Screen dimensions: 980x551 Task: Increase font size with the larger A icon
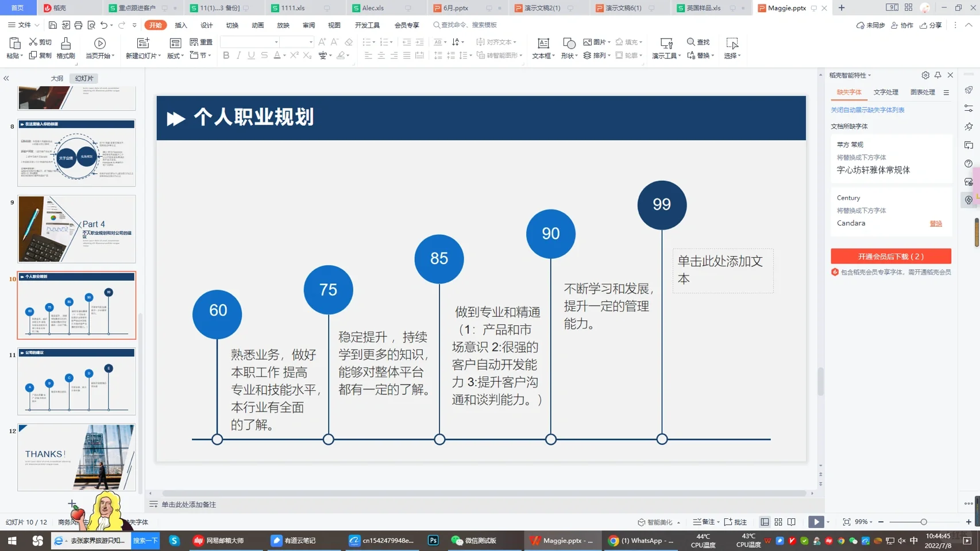coord(322,42)
